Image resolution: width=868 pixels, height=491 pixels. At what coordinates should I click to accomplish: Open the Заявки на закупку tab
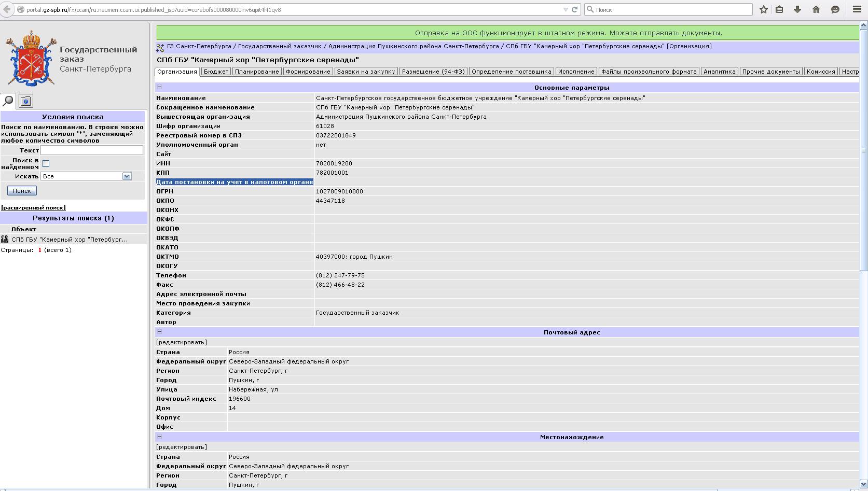point(366,72)
